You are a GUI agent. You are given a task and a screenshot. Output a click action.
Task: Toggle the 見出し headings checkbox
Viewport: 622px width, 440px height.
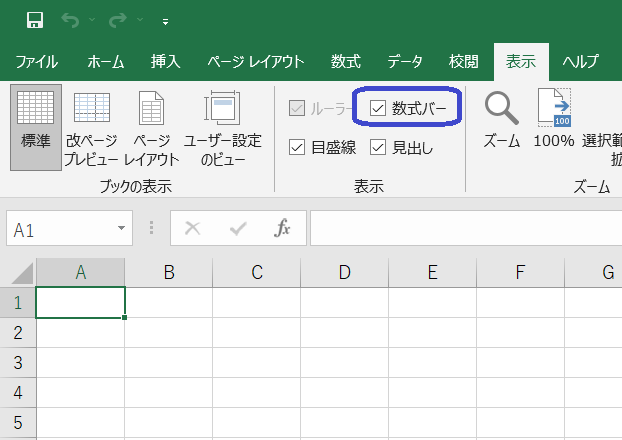(378, 147)
